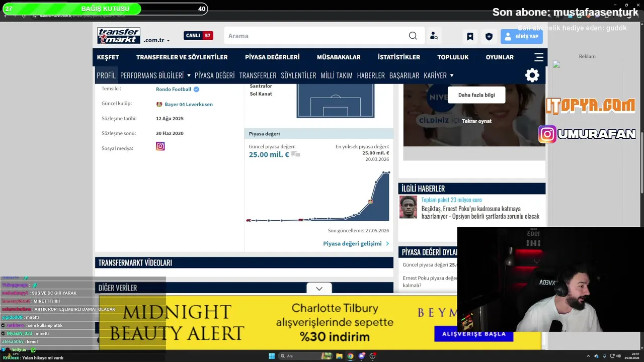Open the settings gear icon
Screen dimensions: 644x362
tap(532, 75)
